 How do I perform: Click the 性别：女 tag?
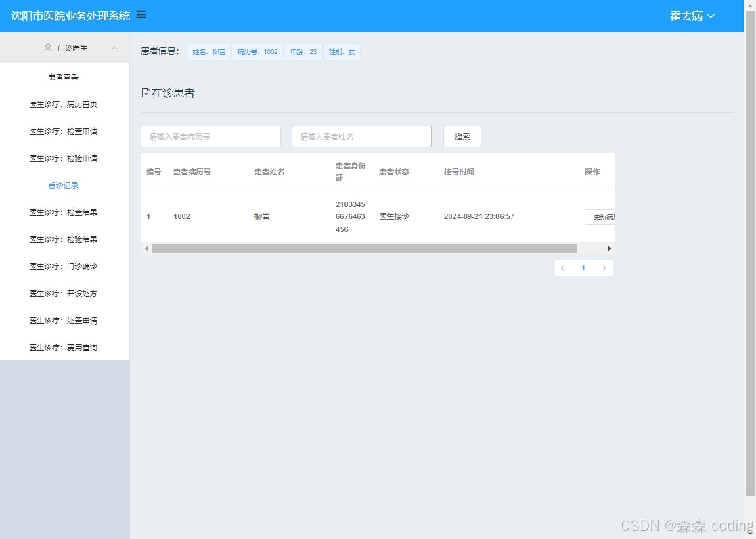pos(342,52)
